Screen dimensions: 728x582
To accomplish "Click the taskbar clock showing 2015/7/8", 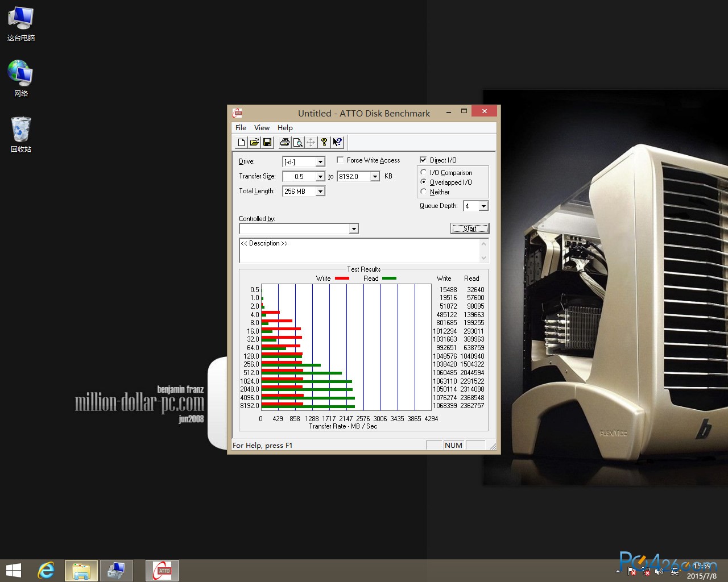I will pos(702,571).
